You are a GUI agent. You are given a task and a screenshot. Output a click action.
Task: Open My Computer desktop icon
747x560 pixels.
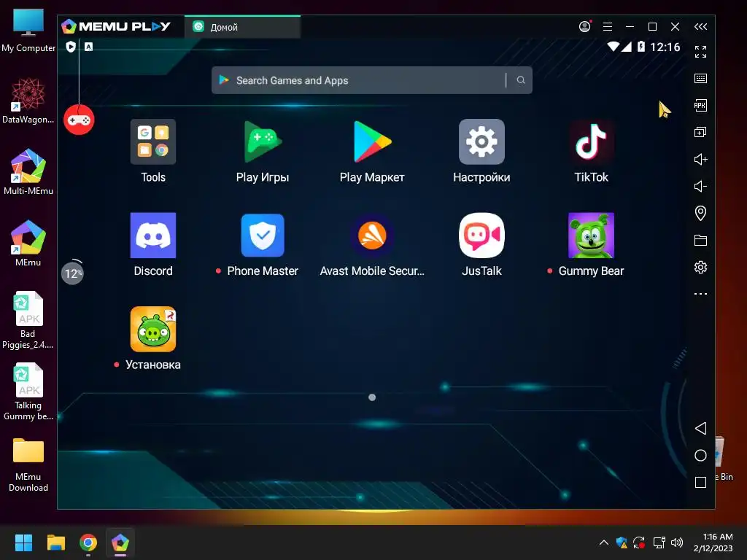tap(28, 30)
